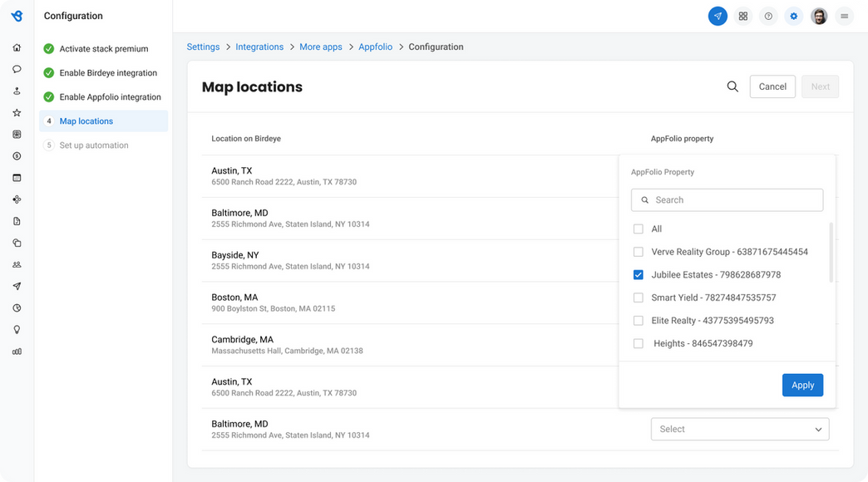Click the AppFolio property column header
Viewport: 868px width, 482px height.
(x=682, y=138)
